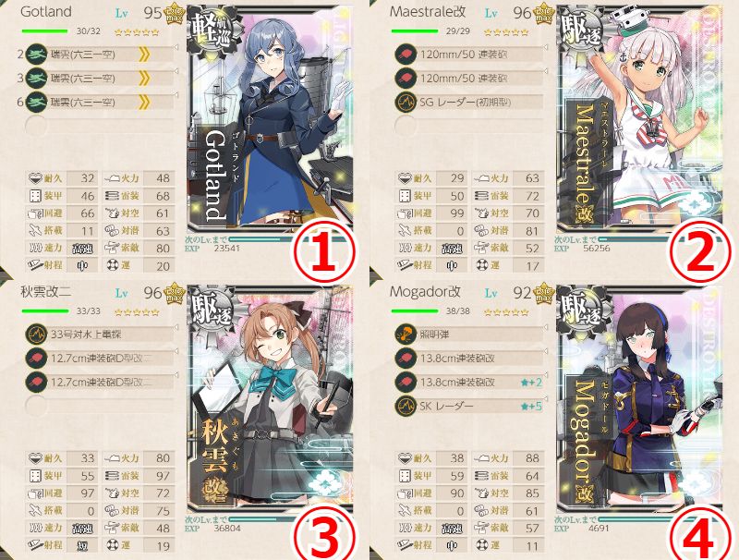Click Mogador's SK レーダー radar icon
Screen dimensions: 739x560
click(x=406, y=405)
